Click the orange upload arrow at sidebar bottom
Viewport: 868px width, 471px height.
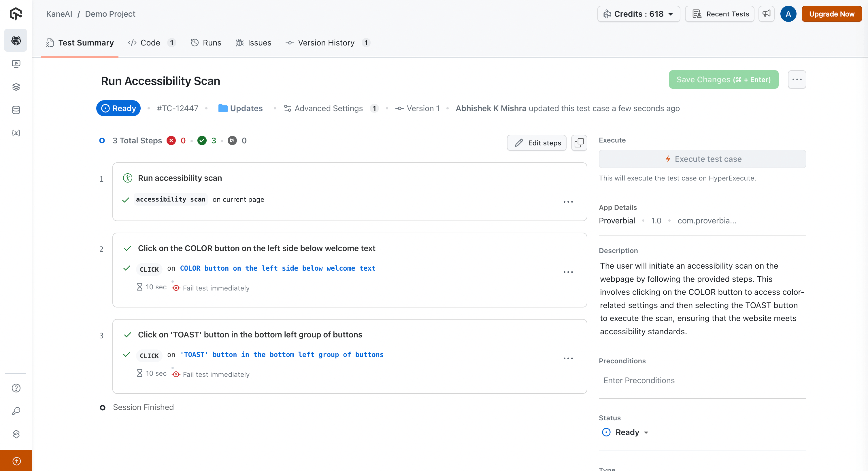click(16, 460)
